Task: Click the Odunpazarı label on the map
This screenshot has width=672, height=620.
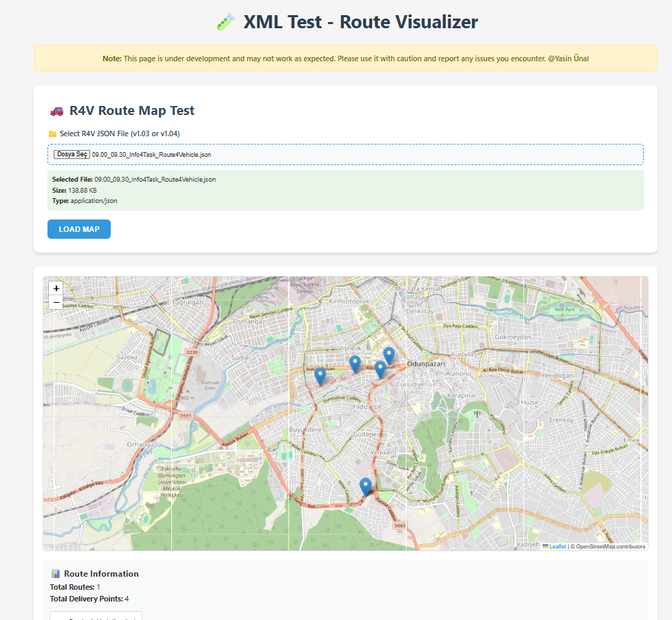Action: tap(426, 363)
